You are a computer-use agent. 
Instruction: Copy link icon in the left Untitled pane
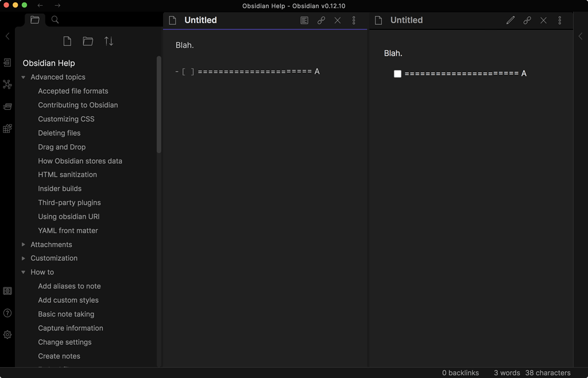[321, 20]
